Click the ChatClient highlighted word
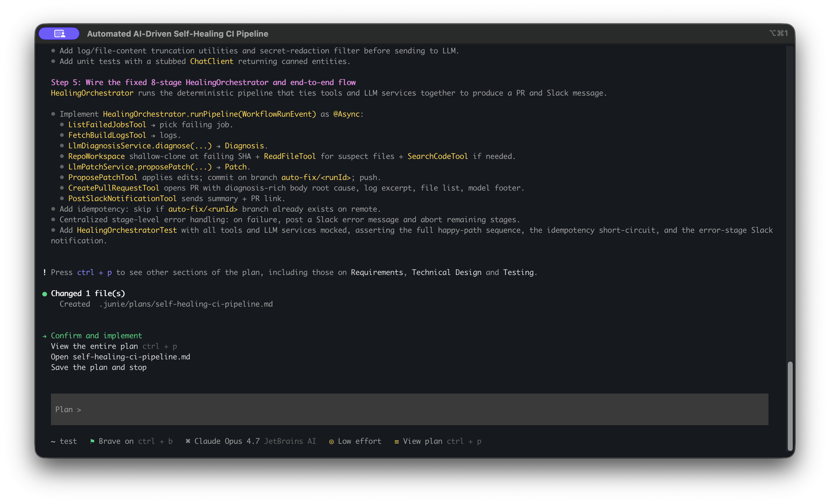830x504 pixels. point(212,61)
